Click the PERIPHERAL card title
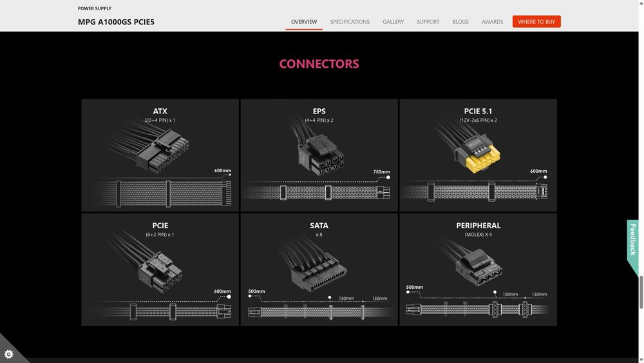Viewport: 644px width, 363px height. pos(478,225)
